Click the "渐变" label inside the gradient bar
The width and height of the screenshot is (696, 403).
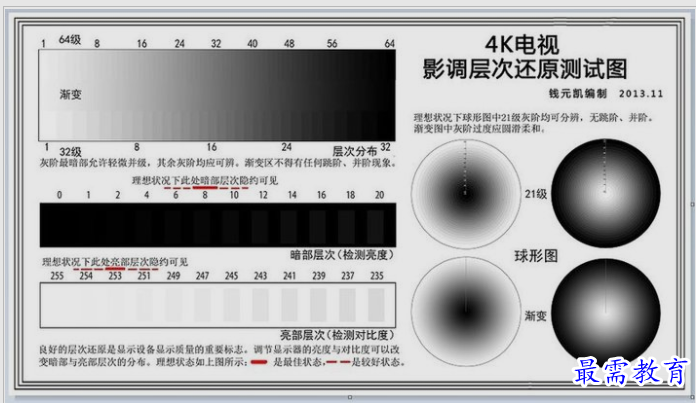(x=71, y=95)
